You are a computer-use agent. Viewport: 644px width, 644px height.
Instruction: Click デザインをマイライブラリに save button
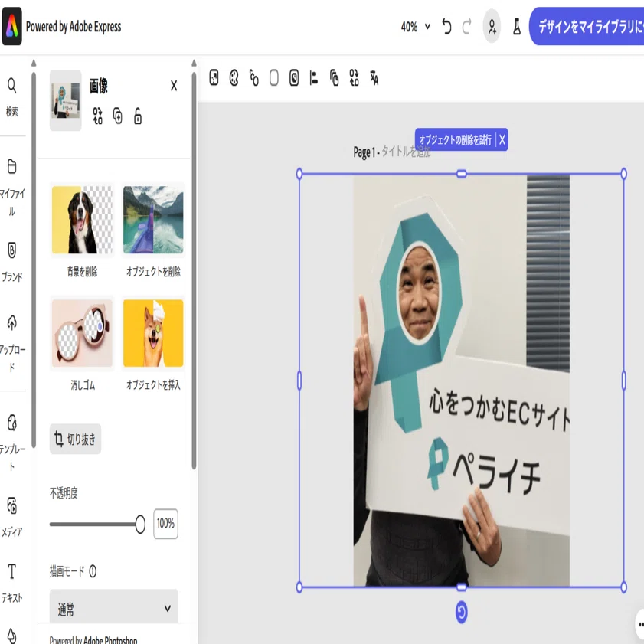coord(587,26)
